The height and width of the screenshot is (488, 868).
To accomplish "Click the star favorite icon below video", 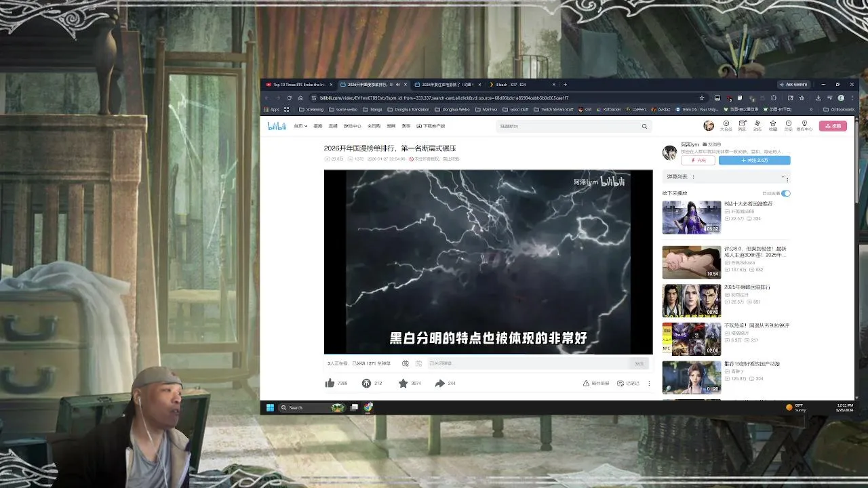I will [403, 384].
